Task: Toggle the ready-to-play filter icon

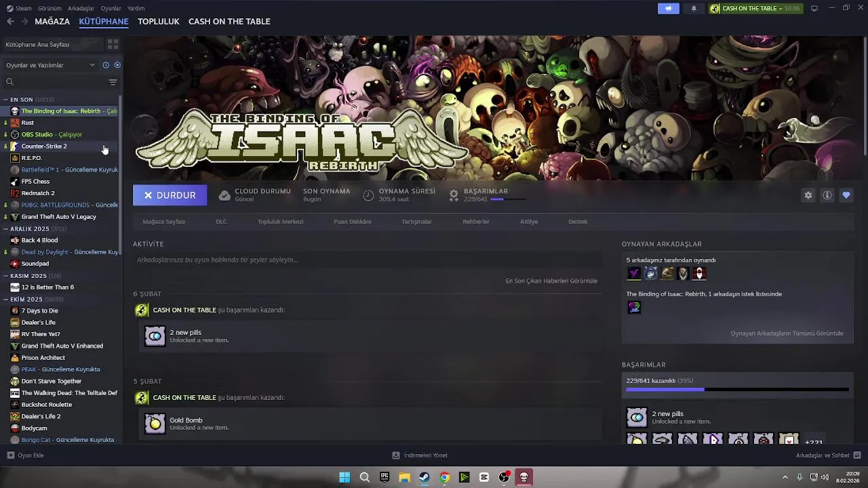Action: click(117, 65)
